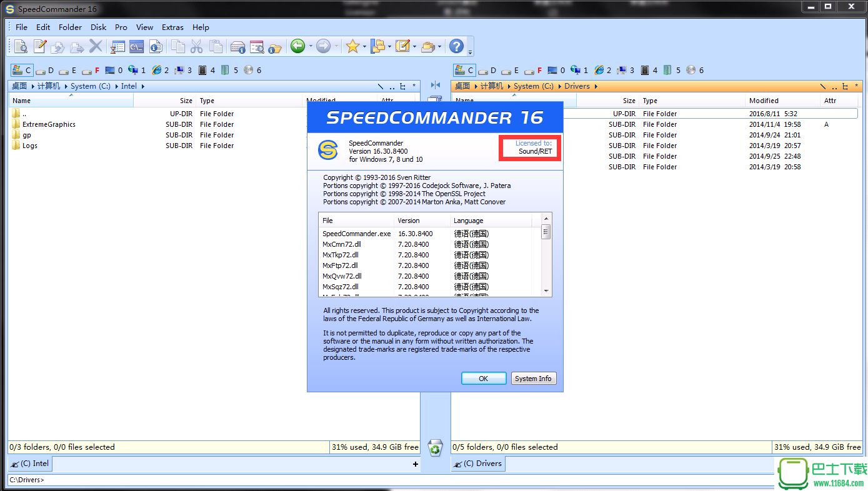Click OK in About dialog
868x491 pixels.
point(484,379)
